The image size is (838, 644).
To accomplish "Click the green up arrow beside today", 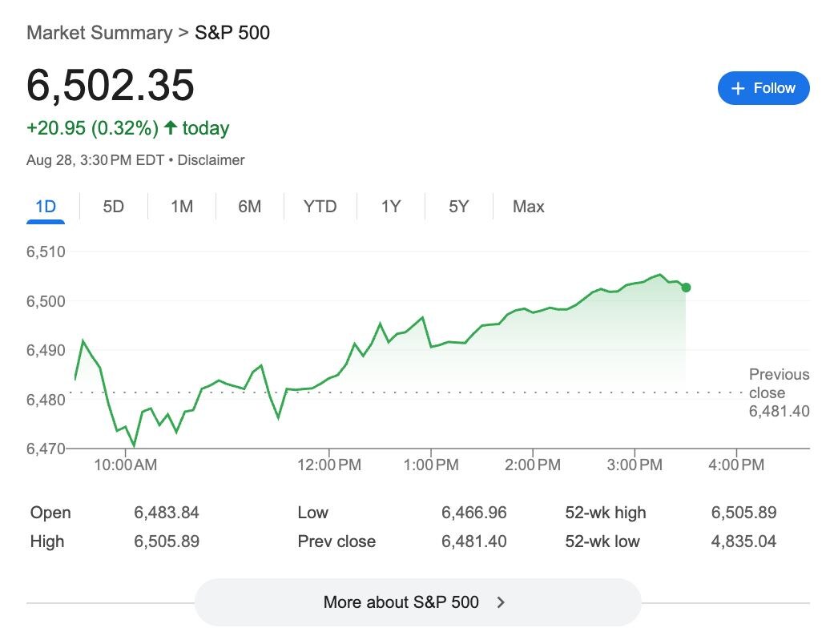I will (x=170, y=128).
